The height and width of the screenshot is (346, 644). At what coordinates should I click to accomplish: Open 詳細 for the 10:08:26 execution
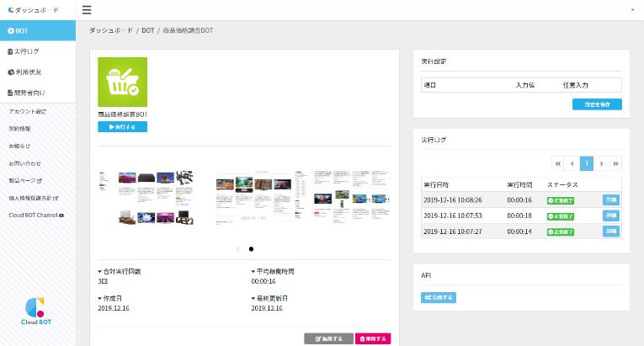pos(611,200)
